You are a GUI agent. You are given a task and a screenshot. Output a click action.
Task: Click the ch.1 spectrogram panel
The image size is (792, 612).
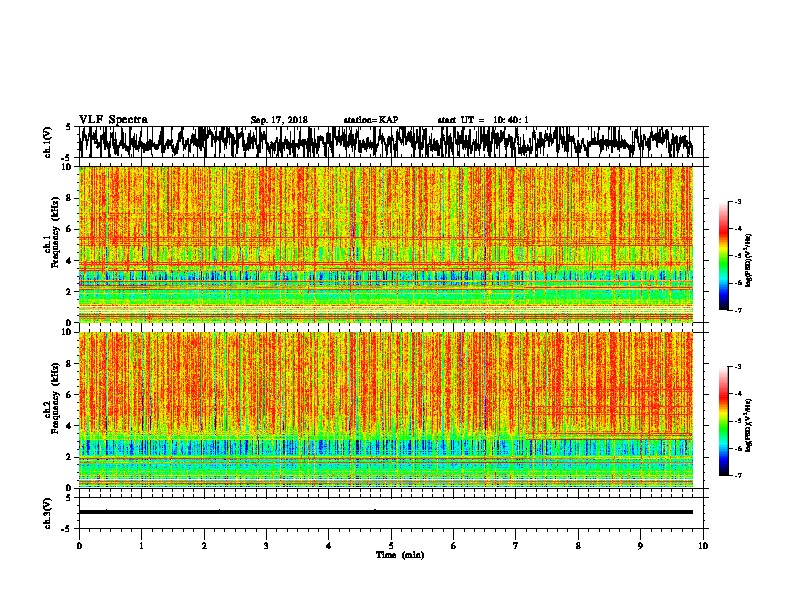click(x=386, y=244)
